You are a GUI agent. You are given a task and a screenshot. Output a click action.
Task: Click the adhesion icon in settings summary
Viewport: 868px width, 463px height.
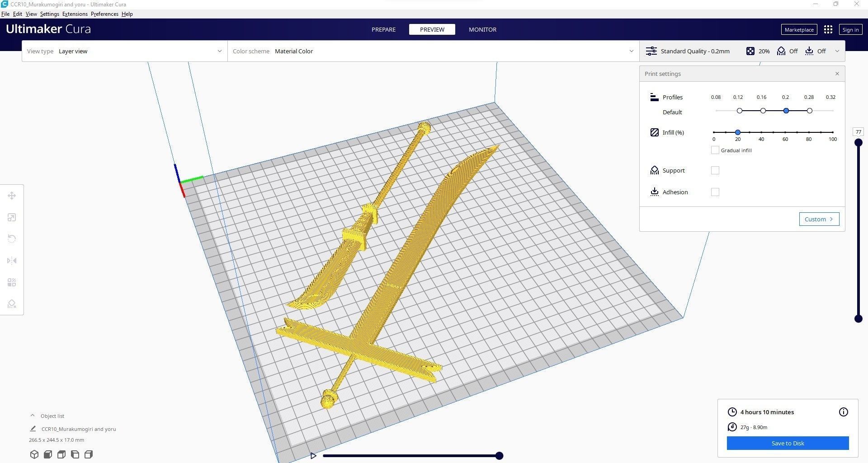pyautogui.click(x=809, y=51)
